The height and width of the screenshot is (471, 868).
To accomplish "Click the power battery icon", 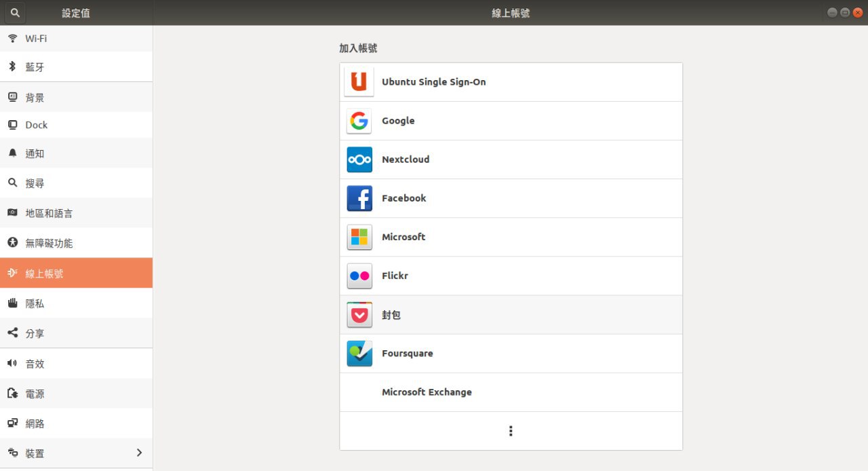I will pos(12,393).
